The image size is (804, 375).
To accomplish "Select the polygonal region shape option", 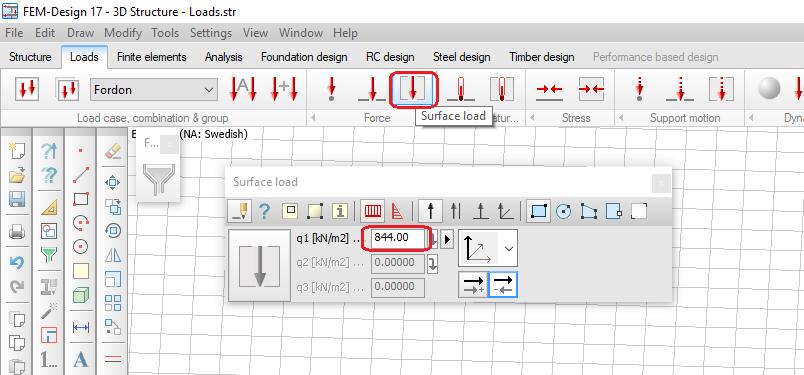I will (x=589, y=211).
